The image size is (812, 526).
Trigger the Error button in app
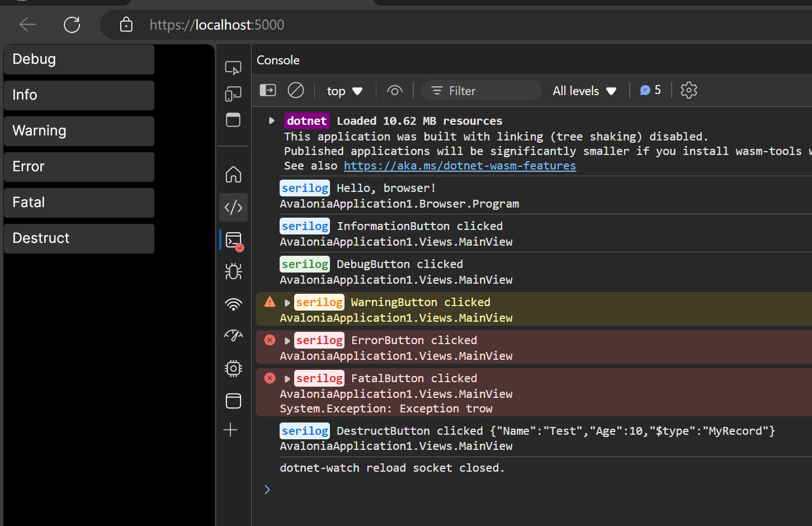click(x=79, y=167)
